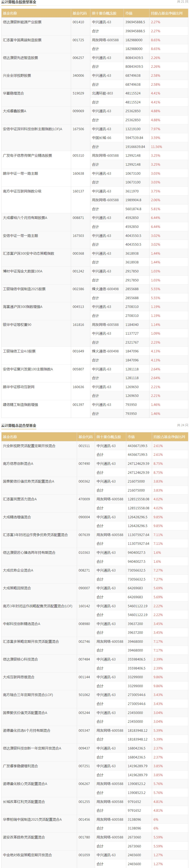Open fund 南方信息创新混合A
This screenshot has height=868, width=189.
click(18, 464)
